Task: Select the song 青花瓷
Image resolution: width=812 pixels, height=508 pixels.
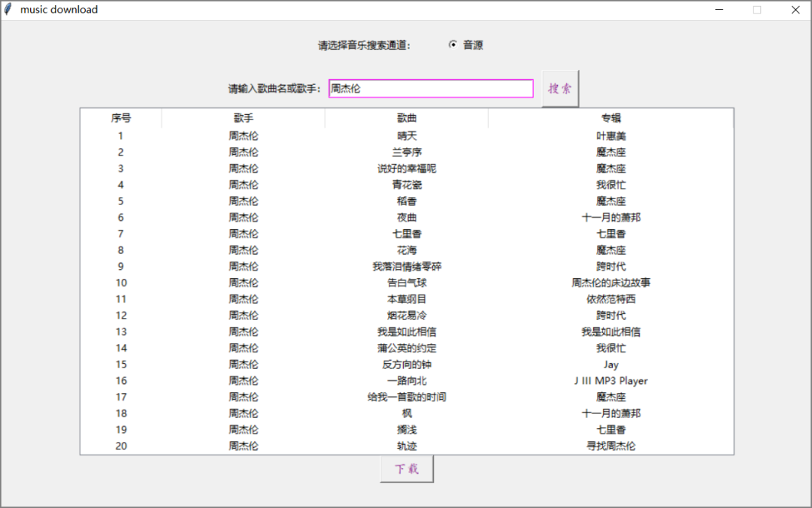Action: (406, 184)
